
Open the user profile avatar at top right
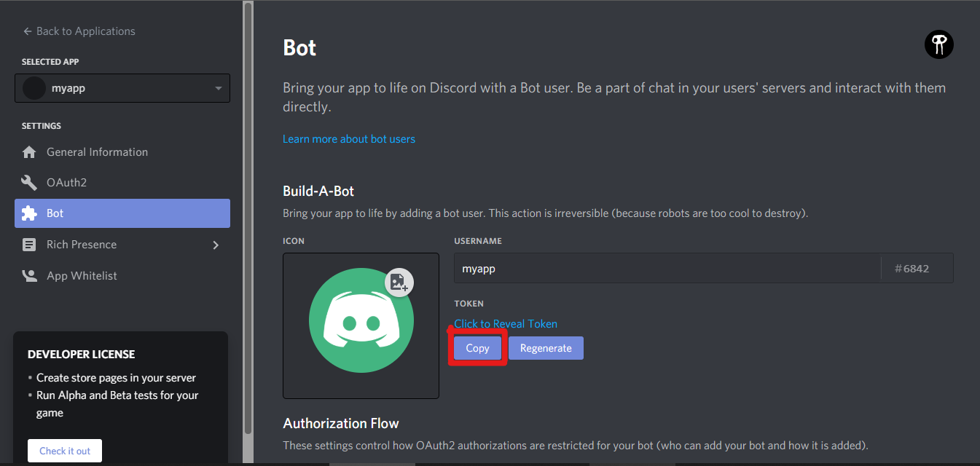[x=939, y=45]
